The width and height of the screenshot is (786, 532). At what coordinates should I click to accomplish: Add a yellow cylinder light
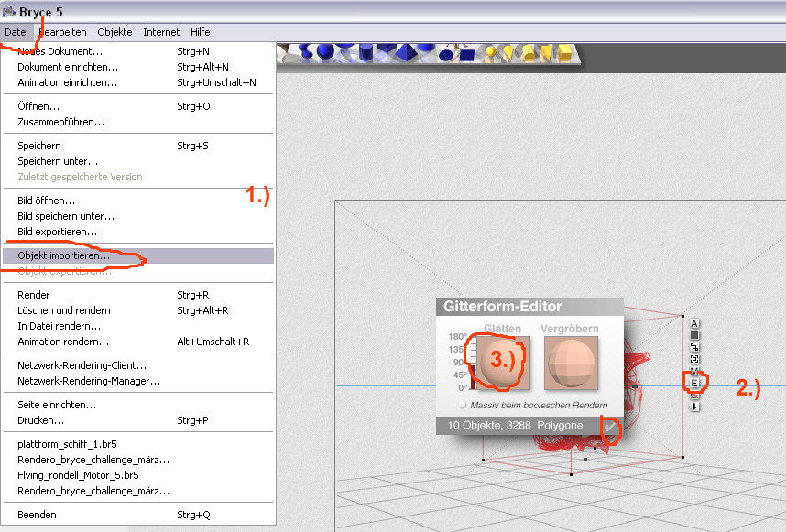click(528, 52)
